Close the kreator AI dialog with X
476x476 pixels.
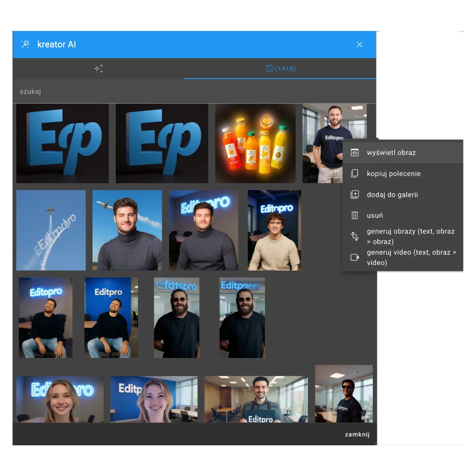[x=359, y=45]
